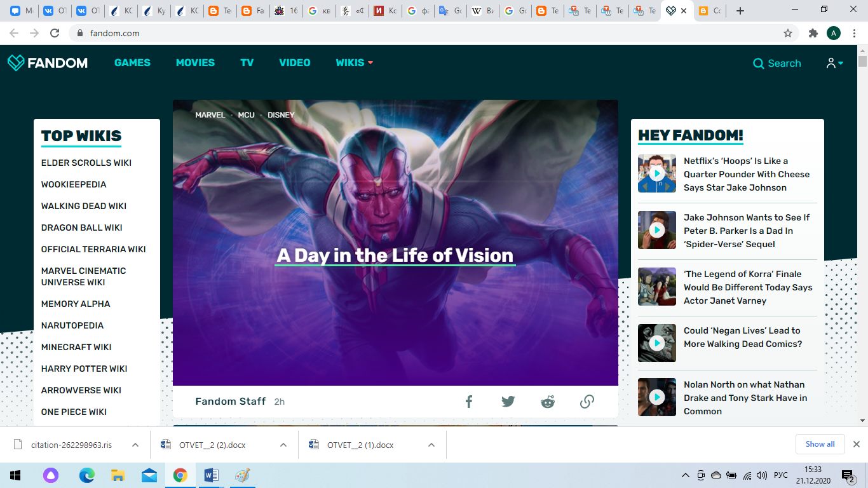Open options for OTVET__2 (2).docx download
The width and height of the screenshot is (868, 488).
coord(283,445)
